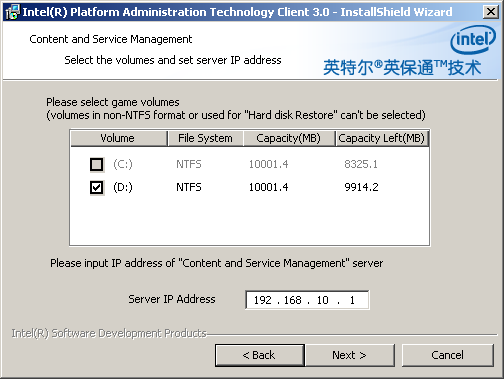
Task: Click the Chinese Intel vPro technology banner text
Action: tap(402, 68)
